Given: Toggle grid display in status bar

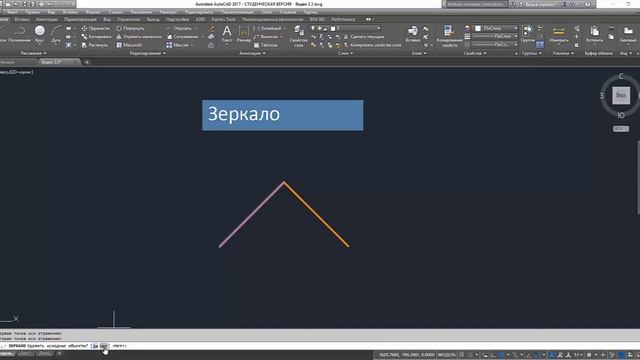Looking at the screenshot, I should (462, 355).
